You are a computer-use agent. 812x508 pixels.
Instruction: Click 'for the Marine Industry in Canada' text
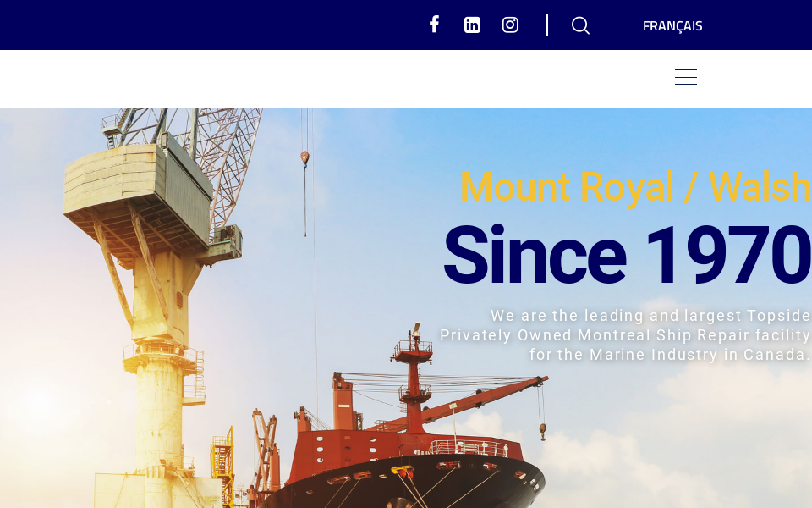pyautogui.click(x=669, y=355)
